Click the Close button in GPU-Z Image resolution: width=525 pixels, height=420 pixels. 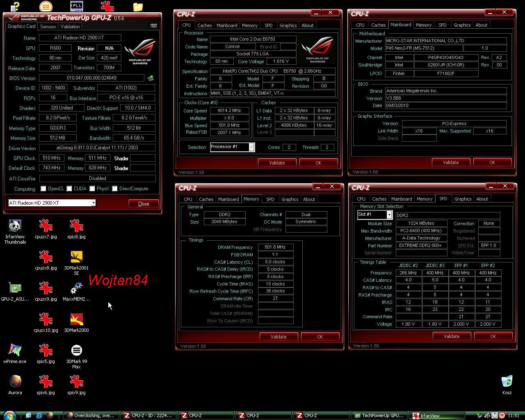(x=144, y=204)
